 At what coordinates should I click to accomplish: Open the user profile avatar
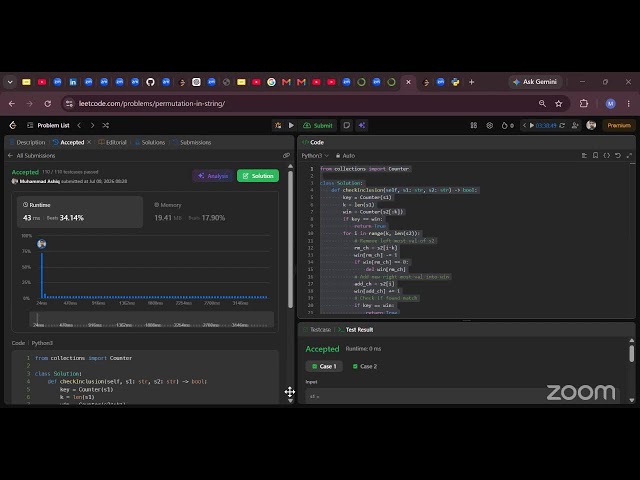click(591, 125)
